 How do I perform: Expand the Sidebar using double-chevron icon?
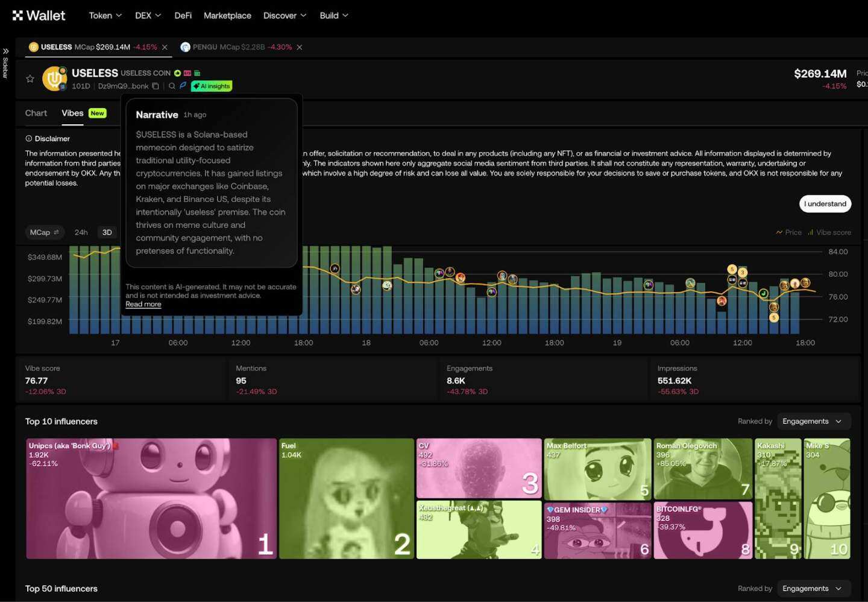pos(5,51)
